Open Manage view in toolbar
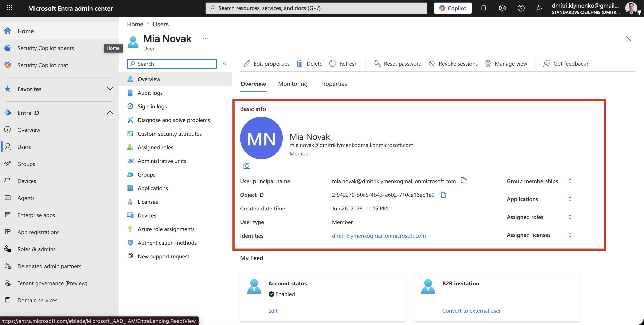The image size is (644, 325). [506, 64]
